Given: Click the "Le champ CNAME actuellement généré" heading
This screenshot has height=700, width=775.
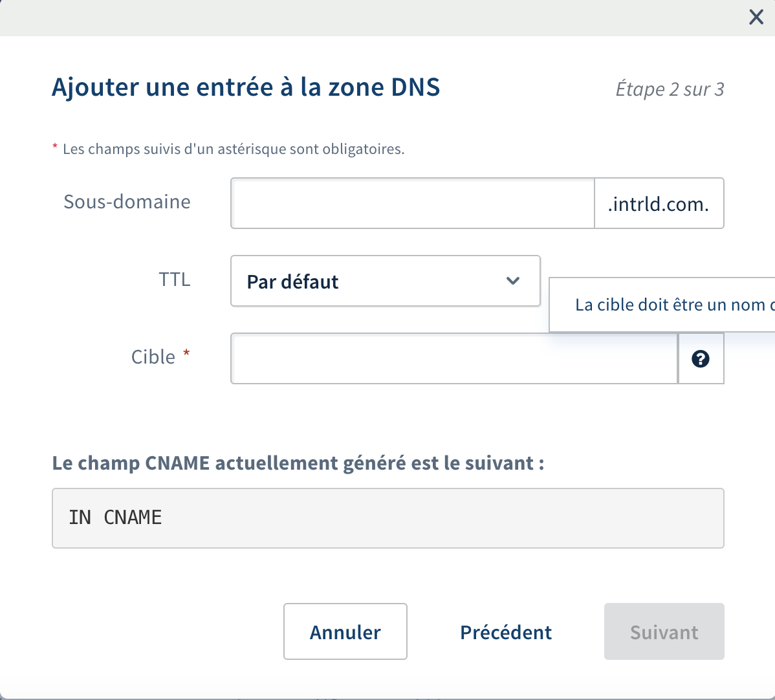Looking at the screenshot, I should pos(298,463).
